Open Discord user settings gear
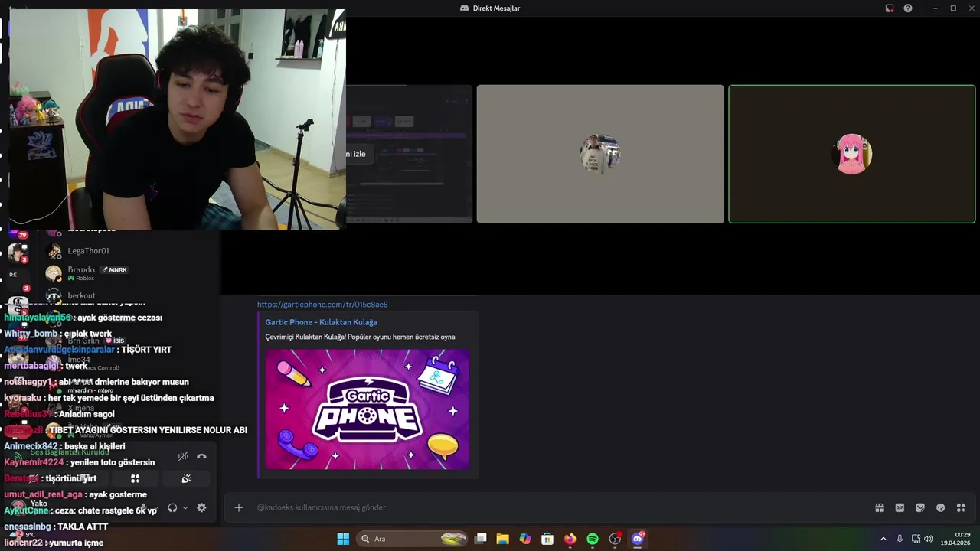Image resolution: width=980 pixels, height=551 pixels. (201, 507)
